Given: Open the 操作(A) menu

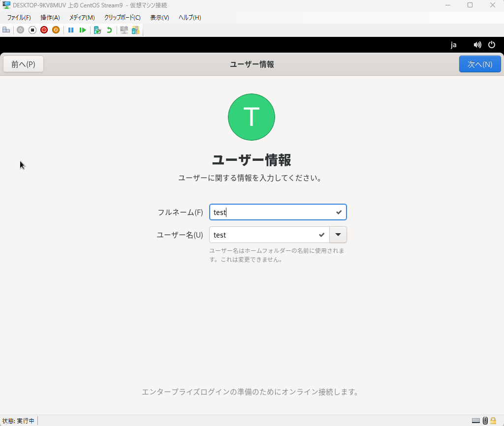Looking at the screenshot, I should point(50,18).
